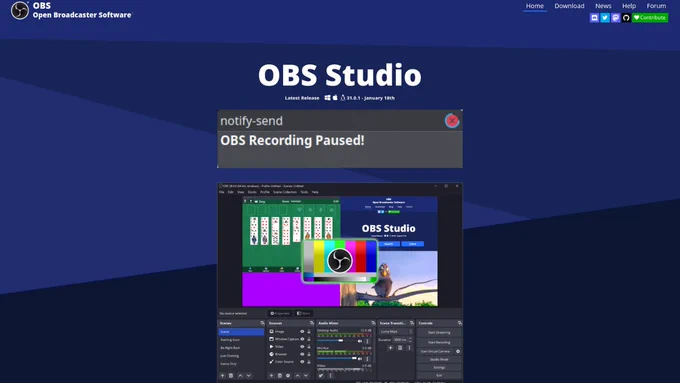
Task: Click the Apple icon beside Latest Release
Action: click(x=335, y=98)
